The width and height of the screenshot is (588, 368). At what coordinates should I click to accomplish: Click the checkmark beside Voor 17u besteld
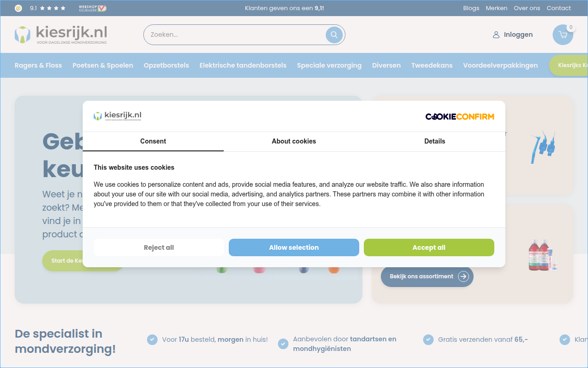(152, 339)
